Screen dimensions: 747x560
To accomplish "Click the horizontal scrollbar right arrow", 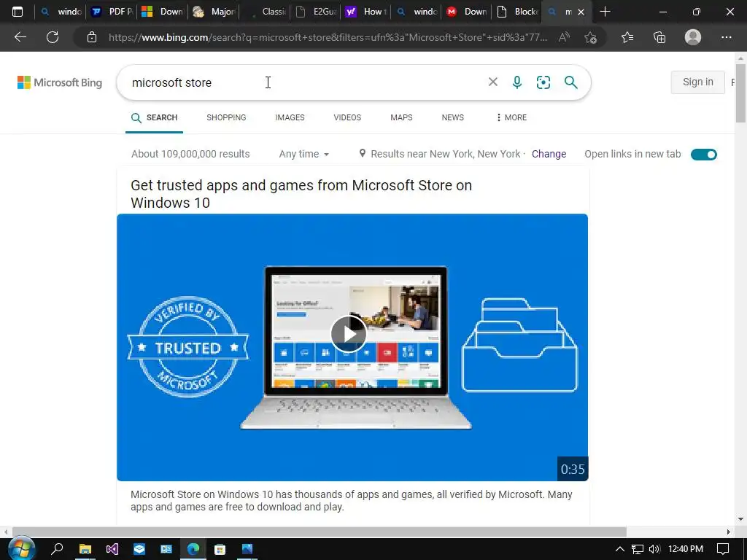I will (x=729, y=532).
